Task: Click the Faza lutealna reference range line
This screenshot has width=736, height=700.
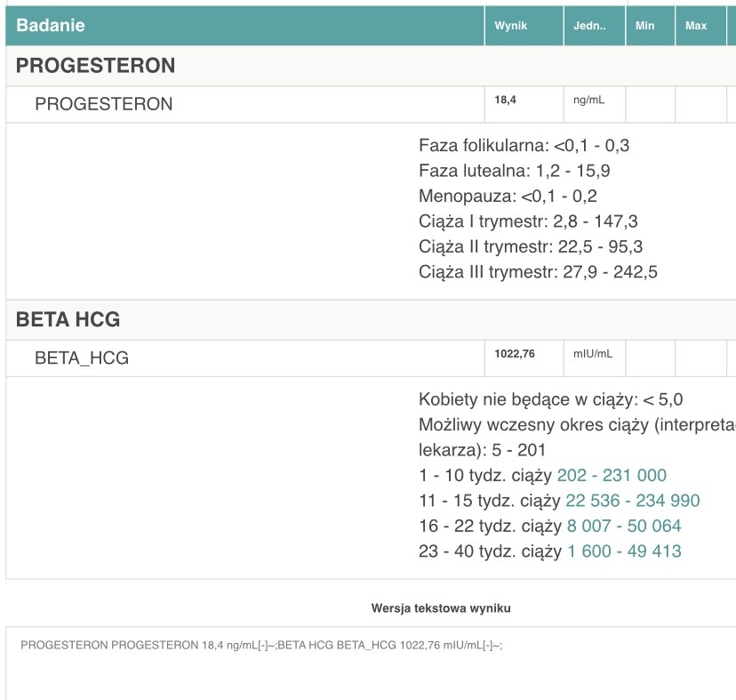Action: pos(514,171)
